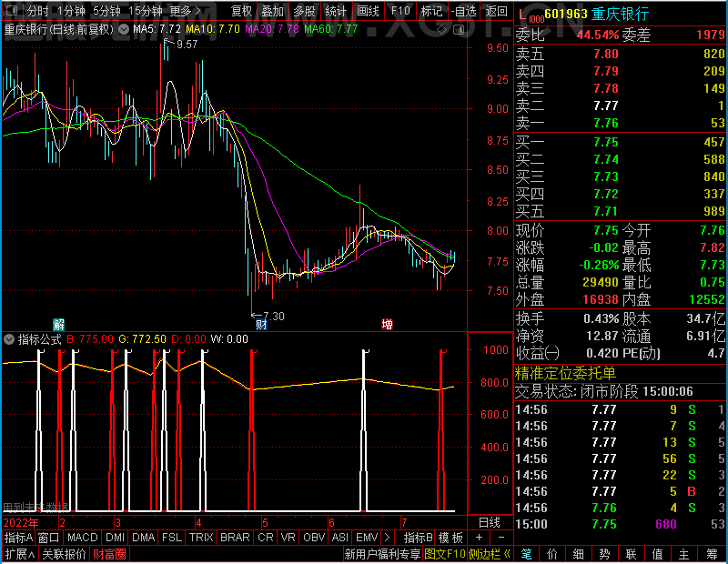
Task: Switch indicator to DMI
Action: pos(115,538)
